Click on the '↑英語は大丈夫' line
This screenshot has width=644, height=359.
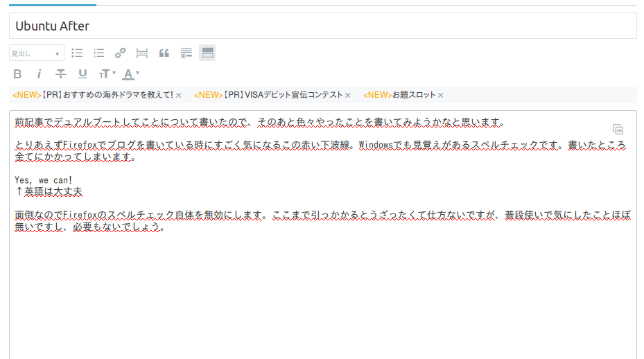(x=49, y=191)
